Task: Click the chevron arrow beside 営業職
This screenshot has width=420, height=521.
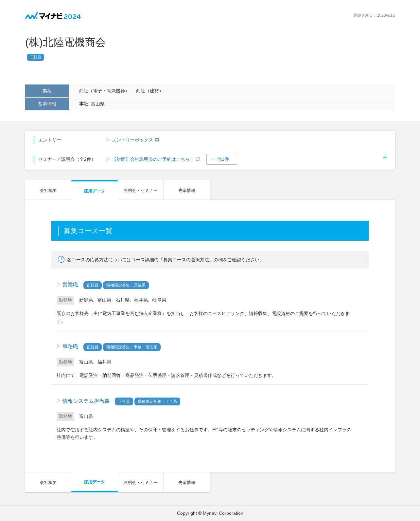Action: click(x=59, y=284)
